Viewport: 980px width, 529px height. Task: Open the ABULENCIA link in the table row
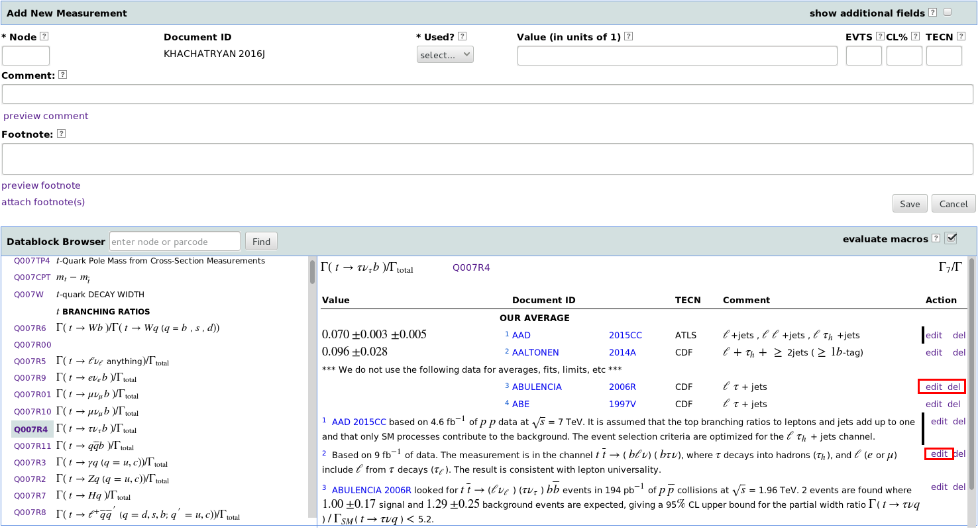(537, 387)
